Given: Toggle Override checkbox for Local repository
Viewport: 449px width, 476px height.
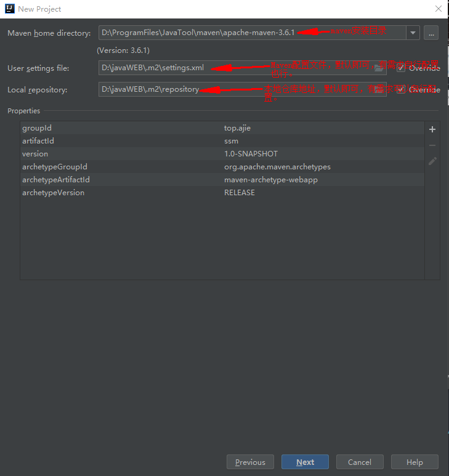Looking at the screenshot, I should click(x=401, y=89).
